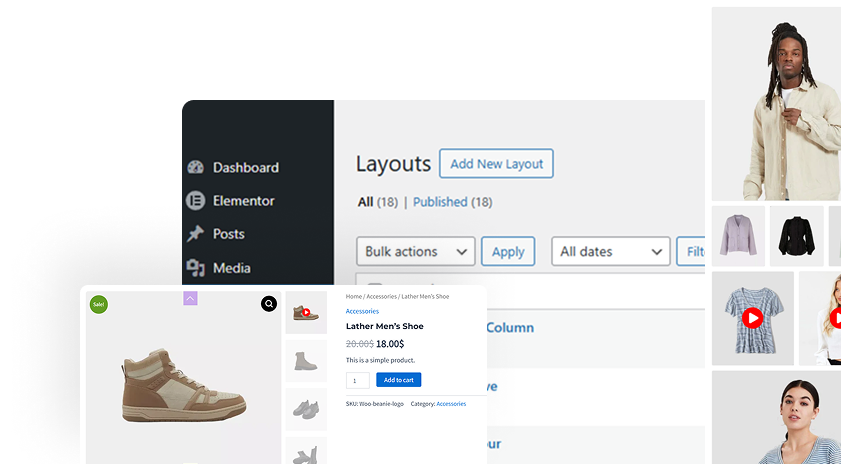841x464 pixels.
Task: Click the purple up-chevron icon above the shoe
Action: pos(190,298)
